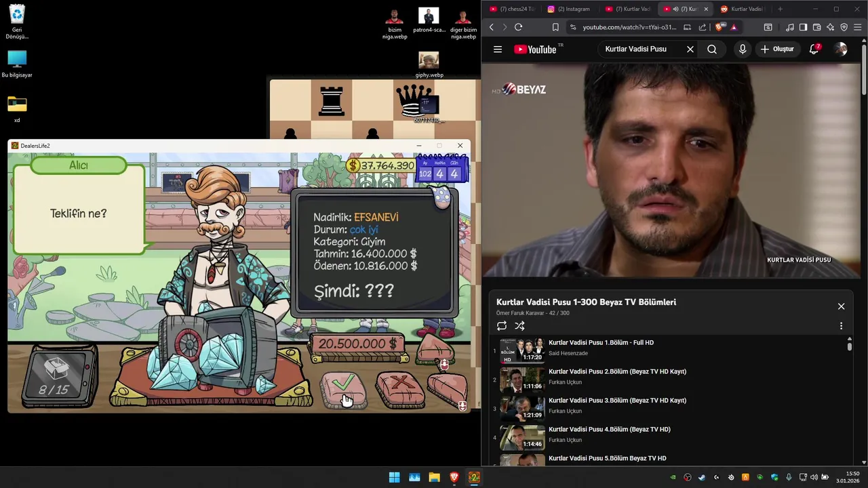
Task: Open the YouTube account avatar menu
Action: point(841,49)
